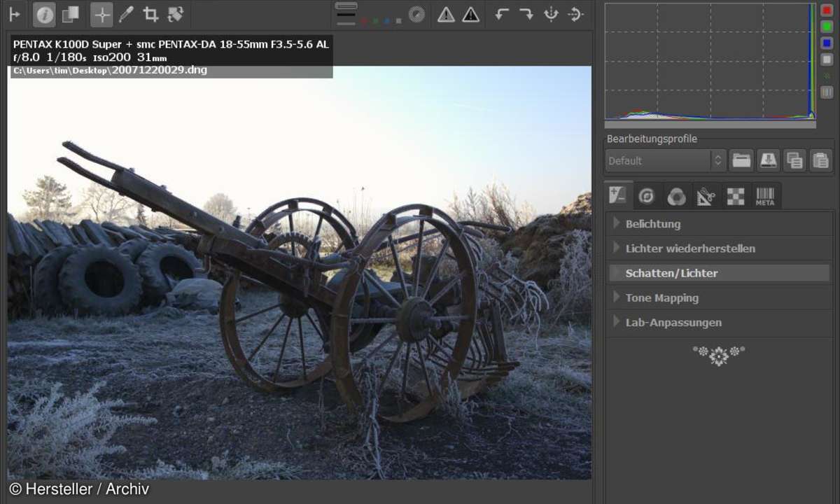Select the hand navigation tool

(x=102, y=14)
